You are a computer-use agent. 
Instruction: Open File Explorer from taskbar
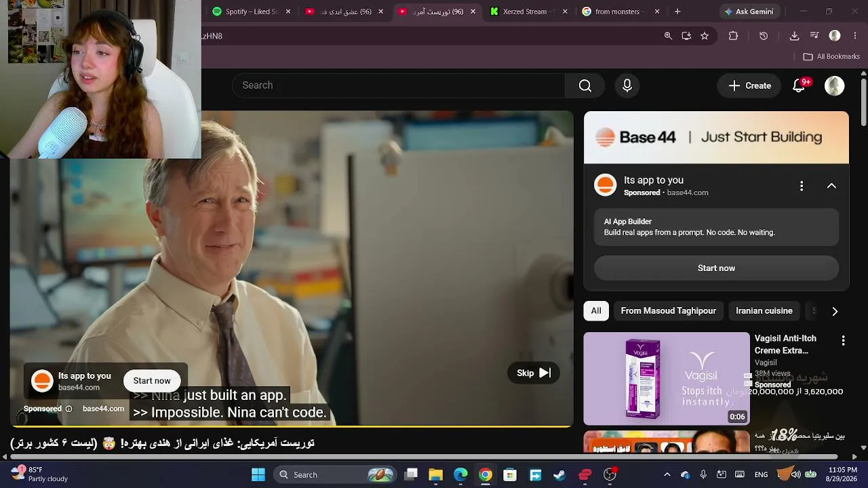(x=435, y=474)
